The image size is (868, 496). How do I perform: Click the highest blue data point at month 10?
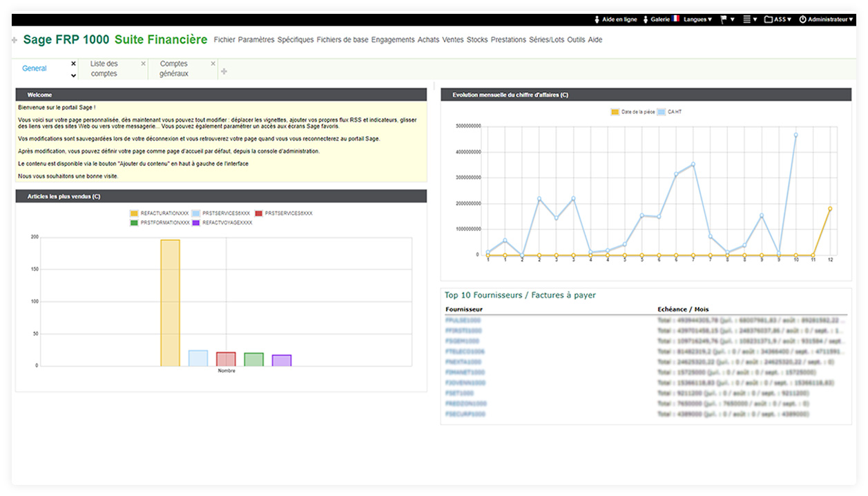pos(795,135)
